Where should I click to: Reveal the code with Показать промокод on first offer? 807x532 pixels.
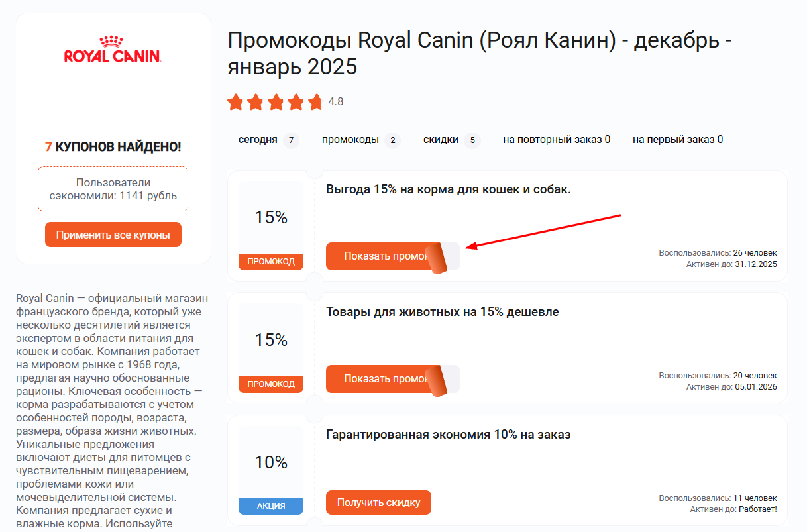378,256
